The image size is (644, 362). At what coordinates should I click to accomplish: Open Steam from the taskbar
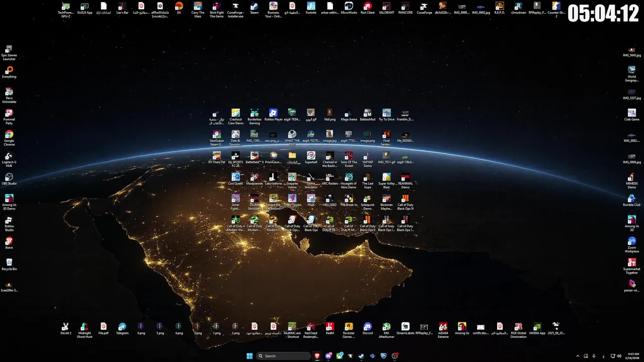coord(361,356)
